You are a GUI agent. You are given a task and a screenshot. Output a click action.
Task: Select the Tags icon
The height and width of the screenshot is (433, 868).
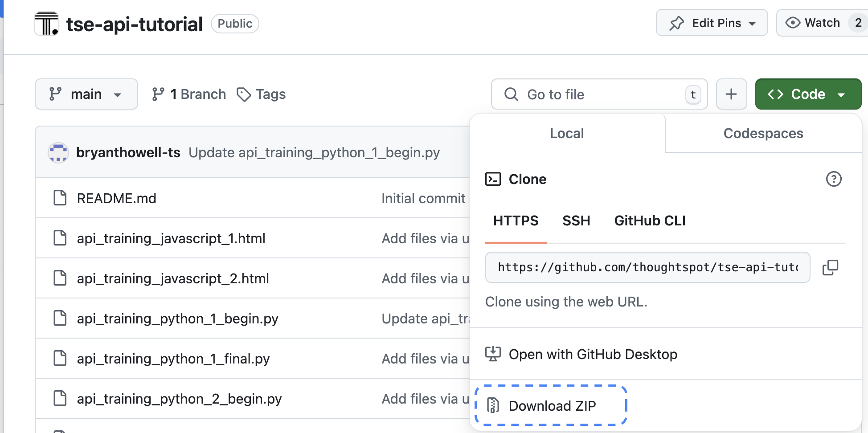click(244, 94)
